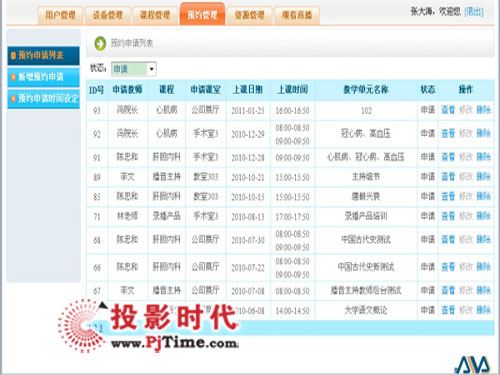Open 预约申请时间设定 in the sidebar

tap(44, 99)
